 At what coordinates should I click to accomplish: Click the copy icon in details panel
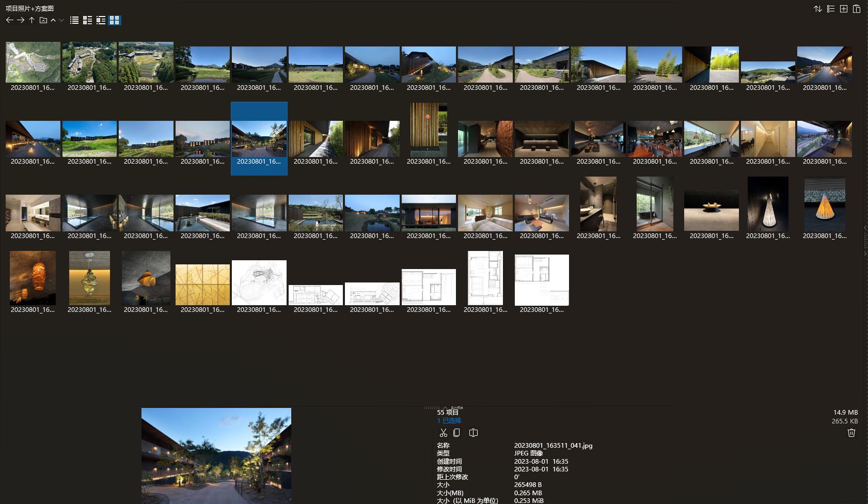point(456,433)
